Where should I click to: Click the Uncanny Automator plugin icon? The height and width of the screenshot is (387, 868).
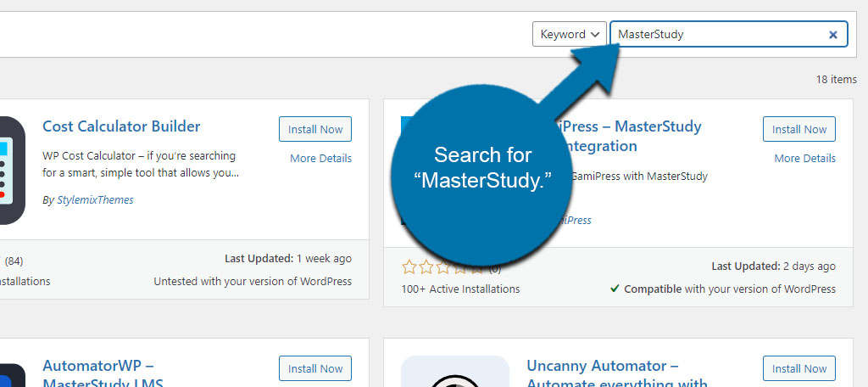tap(455, 372)
